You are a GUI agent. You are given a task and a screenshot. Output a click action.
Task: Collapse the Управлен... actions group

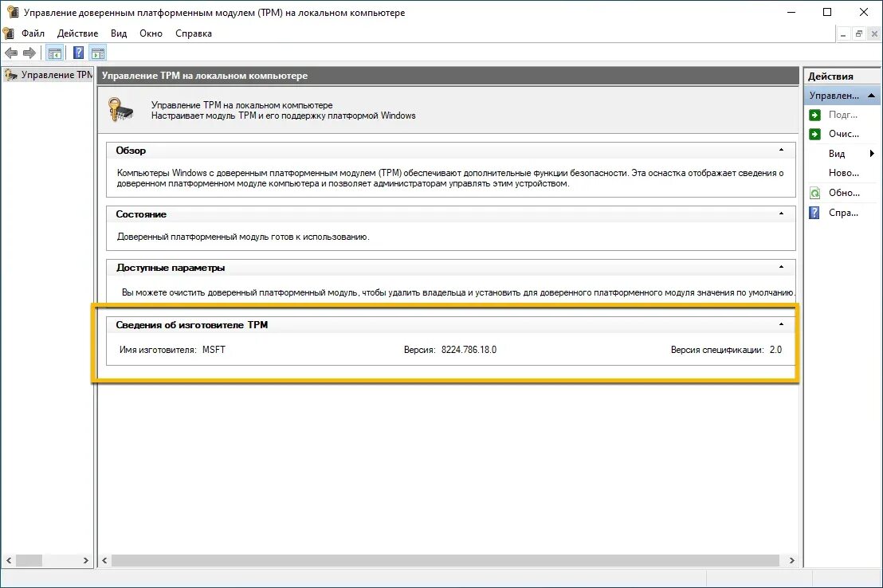pos(871,95)
